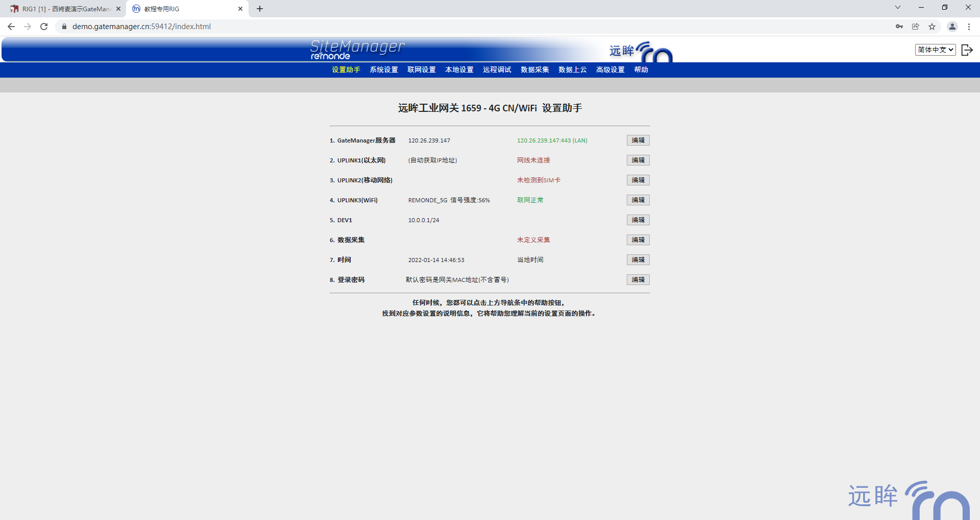Click 编辑 for UPLINK1(以太网) row
Screen dimensions: 980x520
638,160
